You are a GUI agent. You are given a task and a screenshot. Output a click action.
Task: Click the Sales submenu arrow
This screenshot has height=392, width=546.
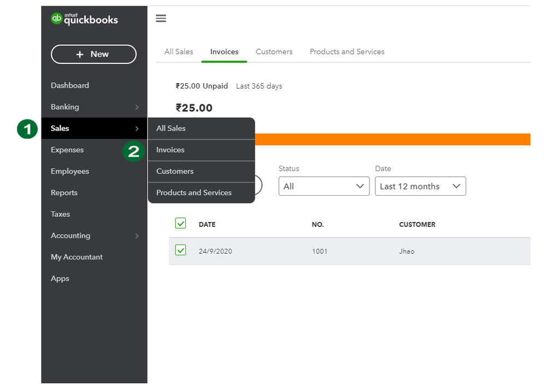[137, 129]
